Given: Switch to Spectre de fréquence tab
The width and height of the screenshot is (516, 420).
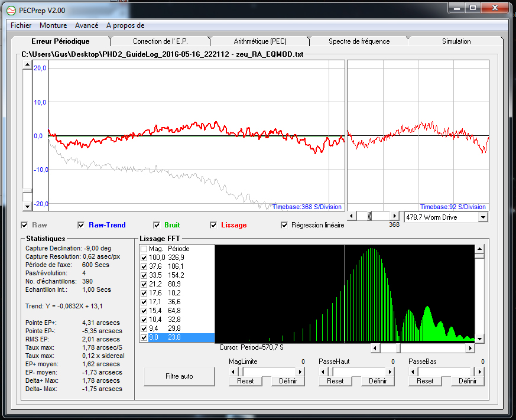Looking at the screenshot, I should tap(359, 41).
